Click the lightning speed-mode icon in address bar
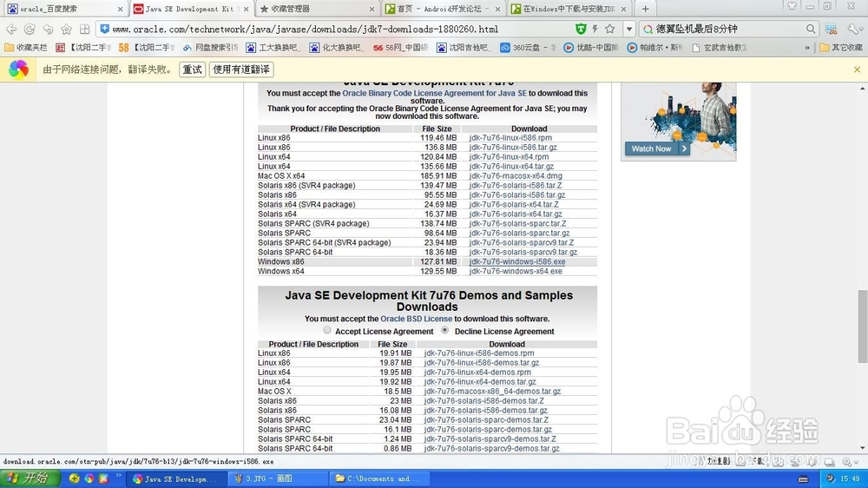The width and height of the screenshot is (868, 488). 595,29
